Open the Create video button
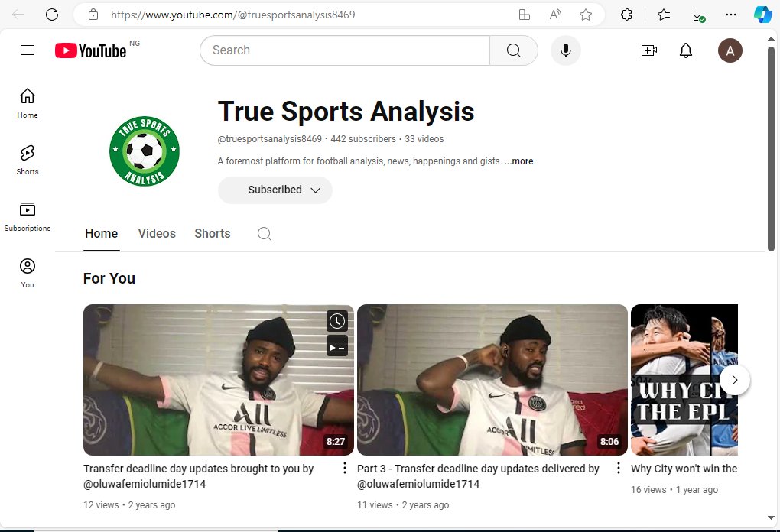 [x=649, y=50]
